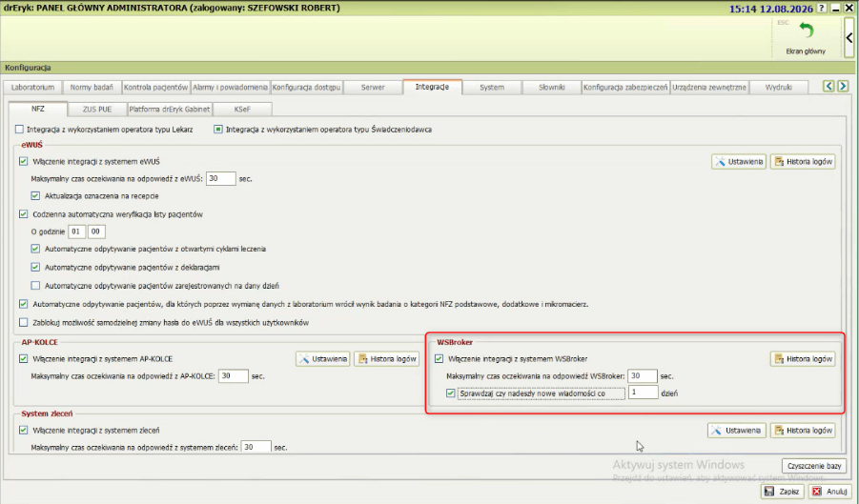
Task: Open AP-KOLCE Ustawienia settings
Action: (x=323, y=359)
